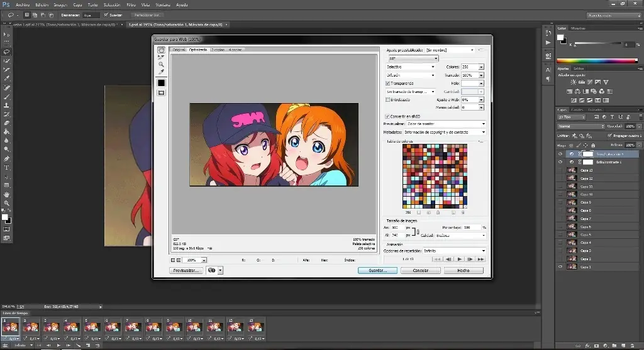This screenshot has width=644, height=350.
Task: Open the Filtro menu
Action: [x=131, y=4]
